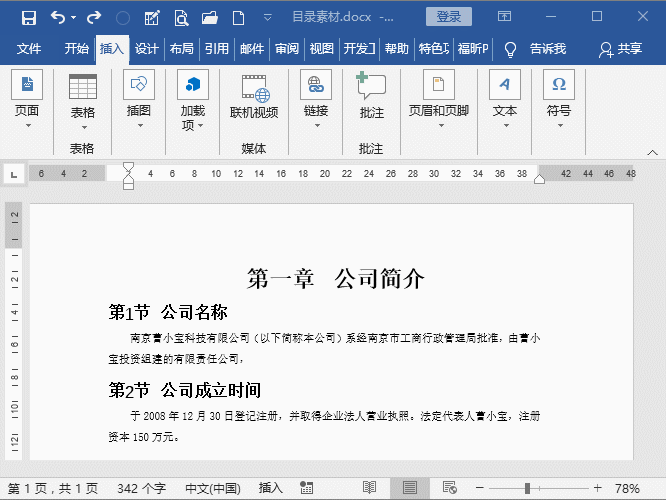Switch to Read Mode view
Screen dimensions: 666x500
(x=369, y=488)
